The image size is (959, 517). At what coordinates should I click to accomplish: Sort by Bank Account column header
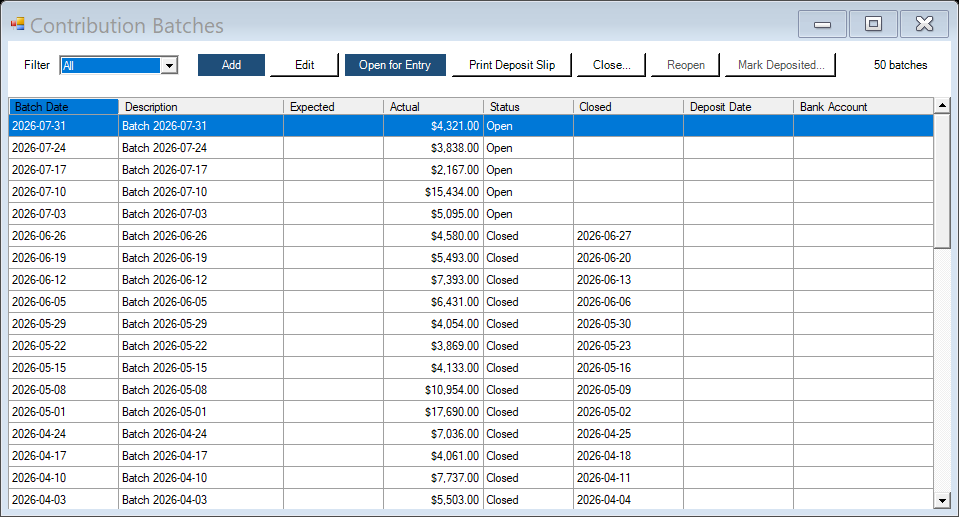coord(864,106)
